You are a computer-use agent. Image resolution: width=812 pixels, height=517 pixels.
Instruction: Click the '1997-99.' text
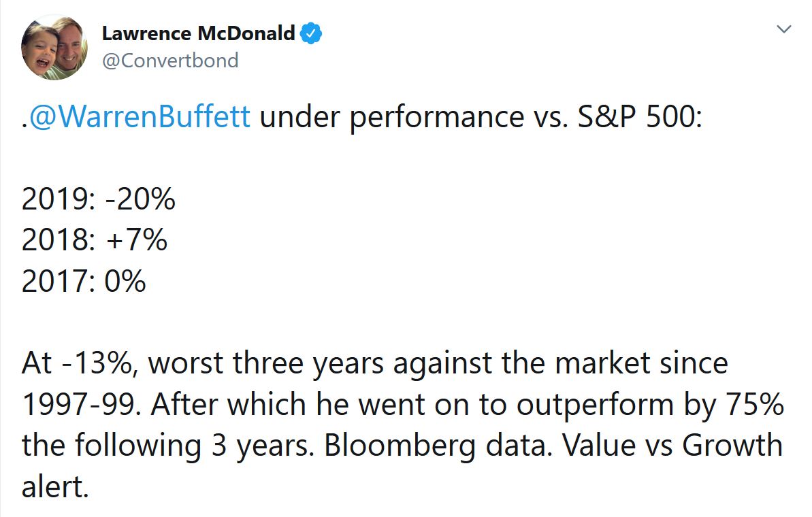(x=81, y=405)
